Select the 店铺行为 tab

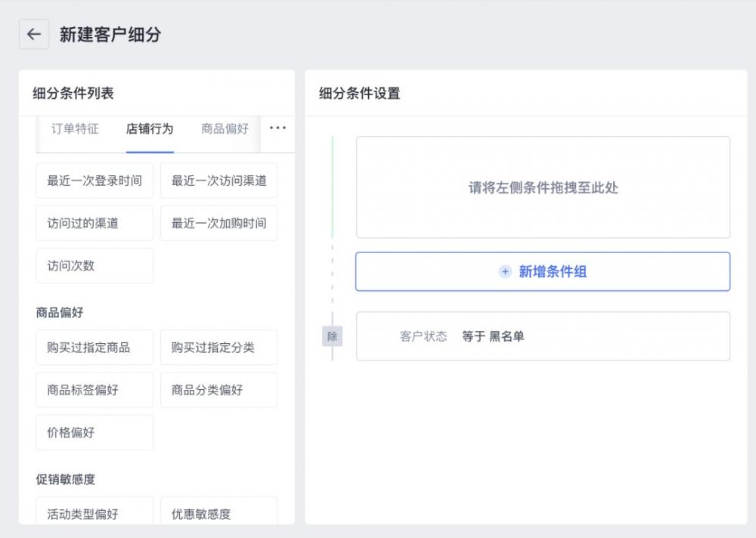151,129
